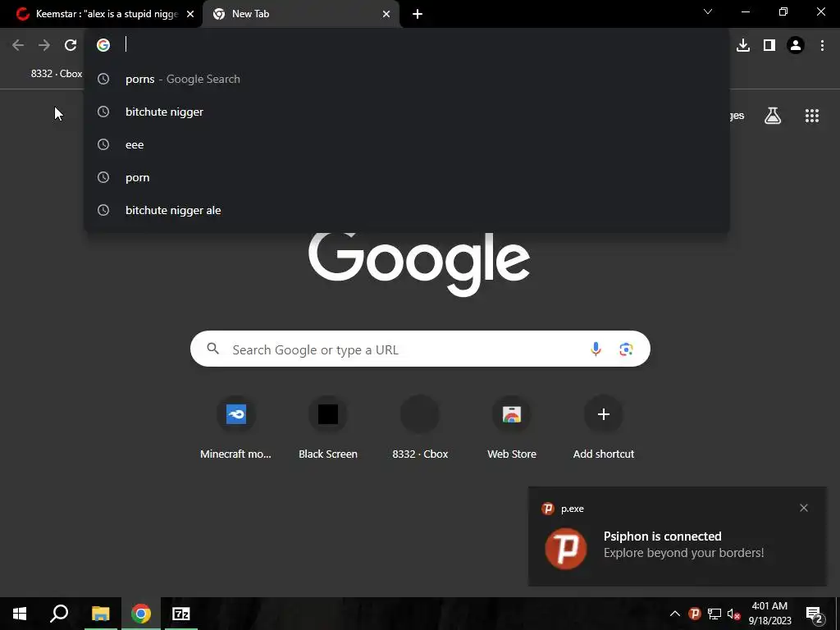The height and width of the screenshot is (630, 840).
Task: Open File Explorer from taskbar
Action: coord(100,614)
